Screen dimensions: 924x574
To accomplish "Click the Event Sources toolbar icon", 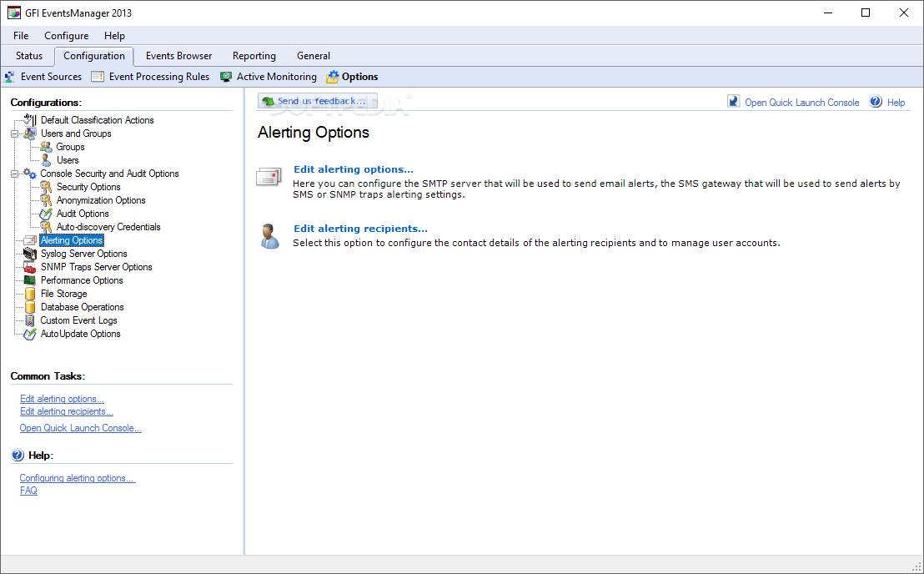I will click(9, 77).
